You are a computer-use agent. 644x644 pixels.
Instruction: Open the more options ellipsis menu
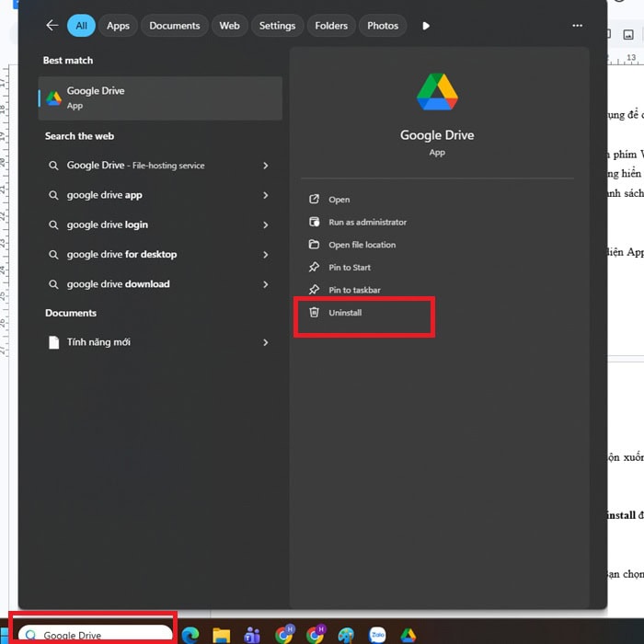click(x=577, y=26)
